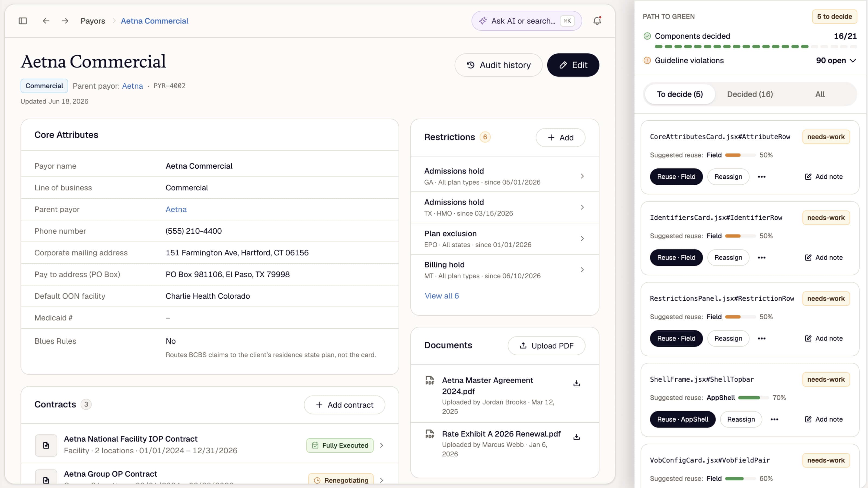Click Add contract button
Image resolution: width=868 pixels, height=488 pixels.
[344, 405]
